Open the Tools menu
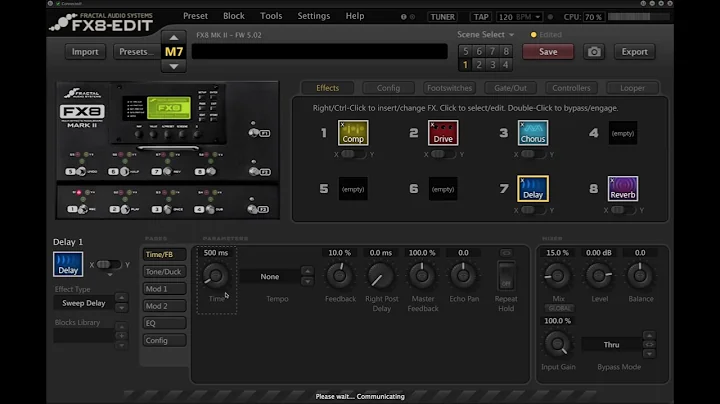Screen dimensions: 720x404 [x=271, y=16]
